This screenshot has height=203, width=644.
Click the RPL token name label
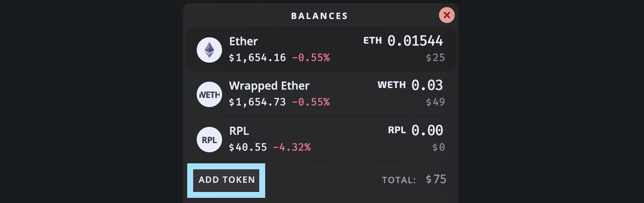(x=239, y=131)
